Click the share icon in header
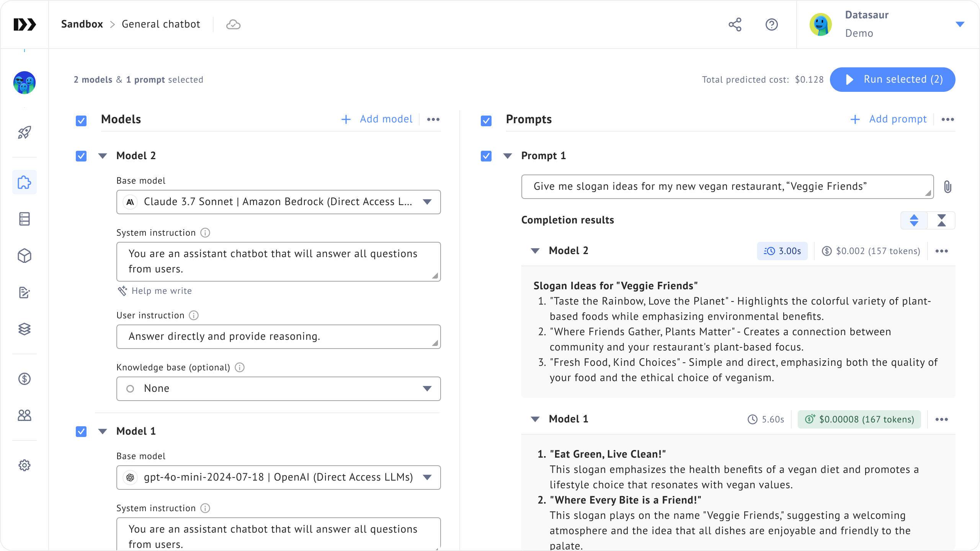This screenshot has height=551, width=980. click(x=735, y=24)
